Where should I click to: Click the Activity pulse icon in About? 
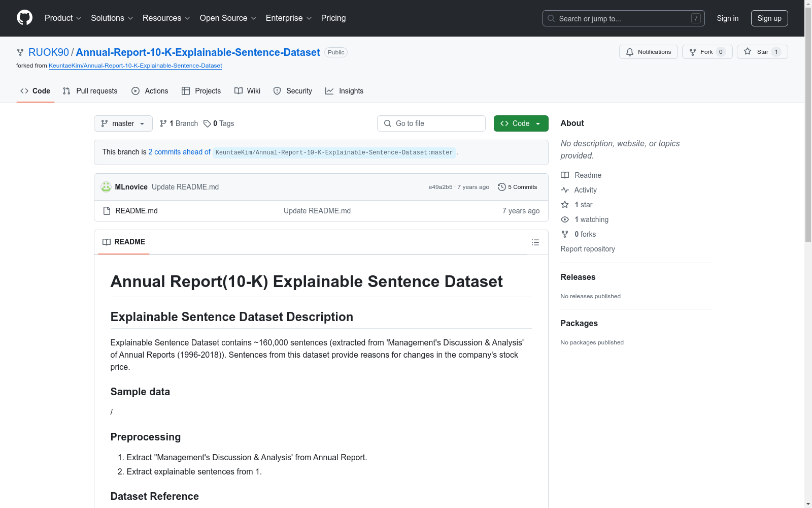[x=565, y=190]
